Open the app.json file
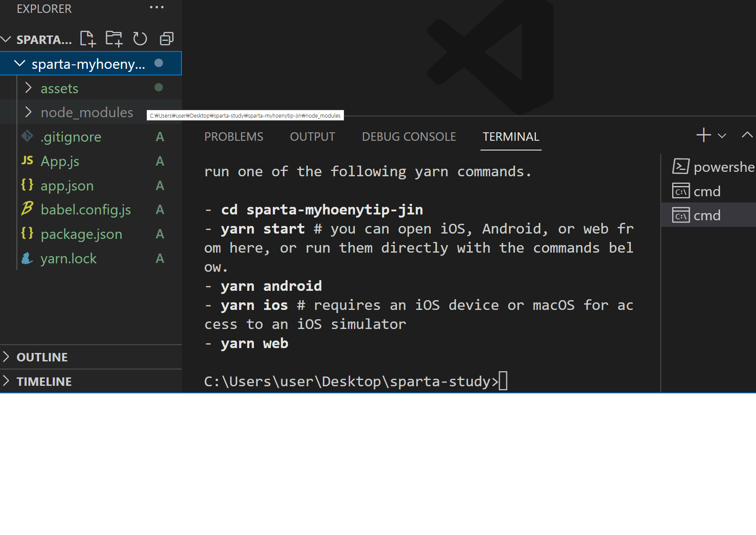This screenshot has height=535, width=756. (91, 186)
